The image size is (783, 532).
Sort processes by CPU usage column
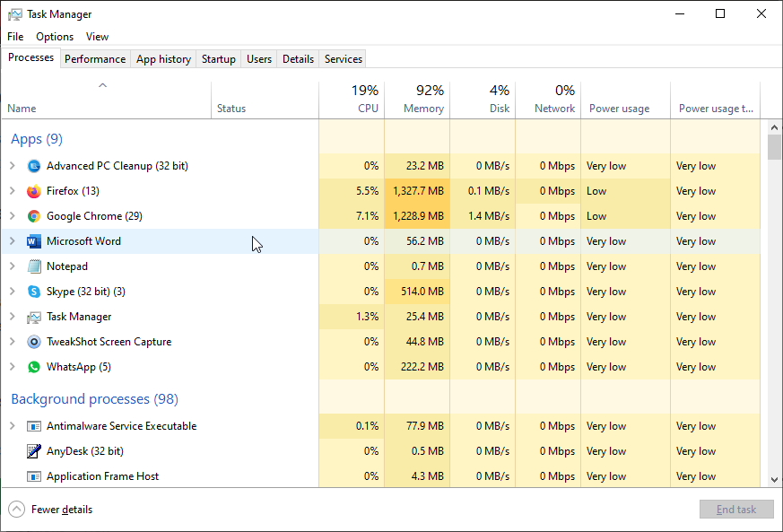pos(352,100)
